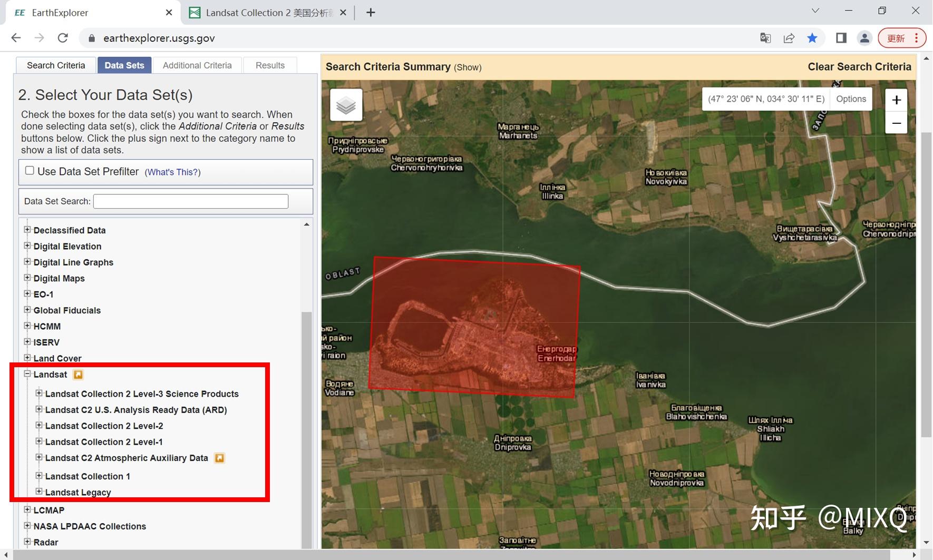Expand the Landsat Collection 2 Level-2 node
933x560 pixels.
[39, 425]
